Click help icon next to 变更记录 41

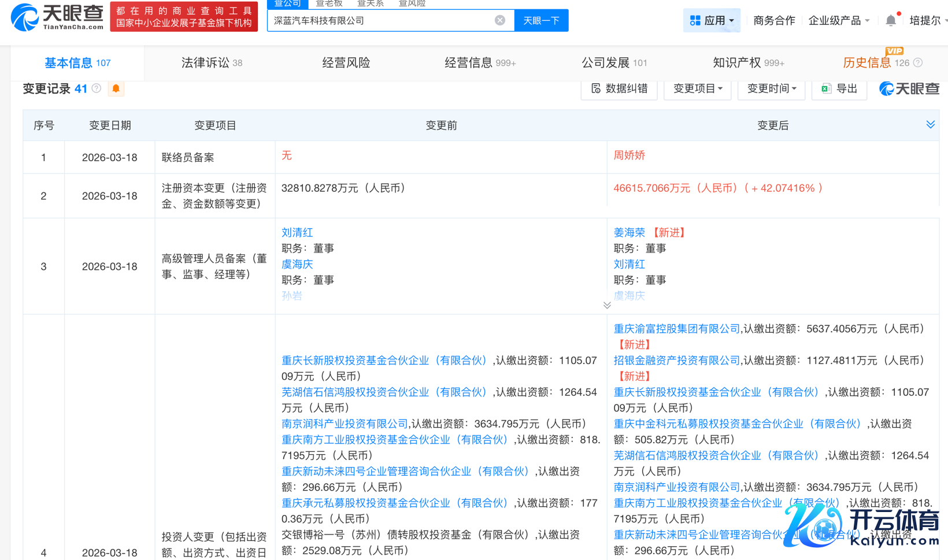97,88
